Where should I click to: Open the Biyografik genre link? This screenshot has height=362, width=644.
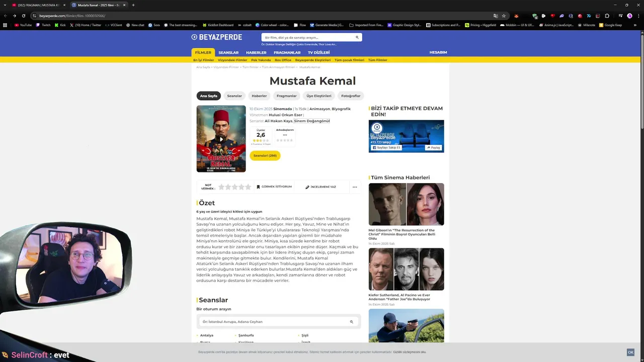[x=341, y=109]
